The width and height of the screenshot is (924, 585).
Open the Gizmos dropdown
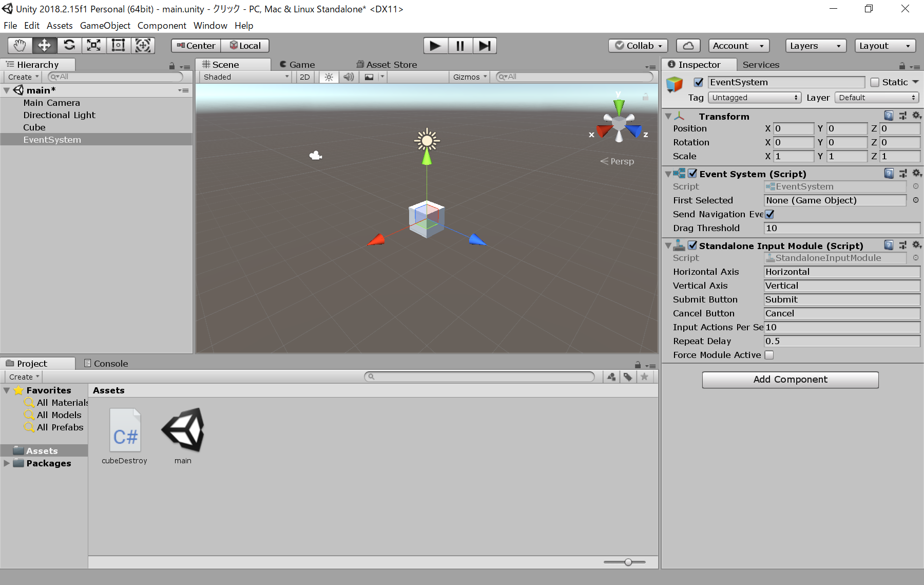pos(470,77)
